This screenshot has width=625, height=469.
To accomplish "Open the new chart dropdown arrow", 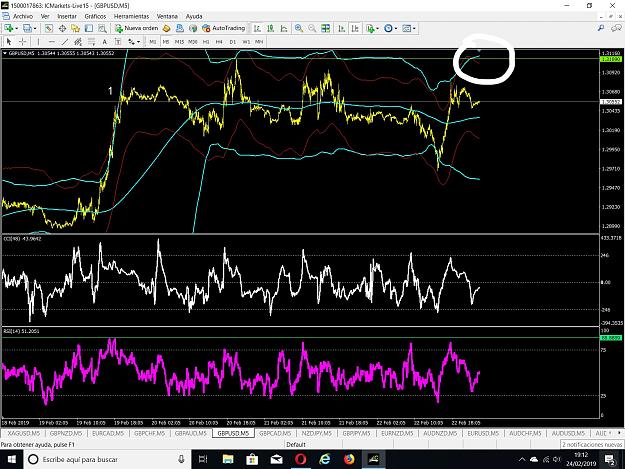I will (16, 28).
